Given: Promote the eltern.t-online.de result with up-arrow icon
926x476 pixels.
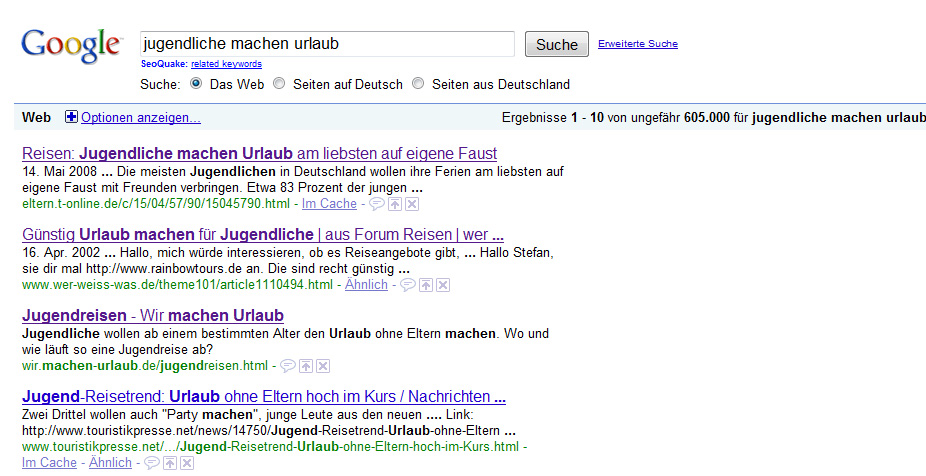Looking at the screenshot, I should 395,204.
